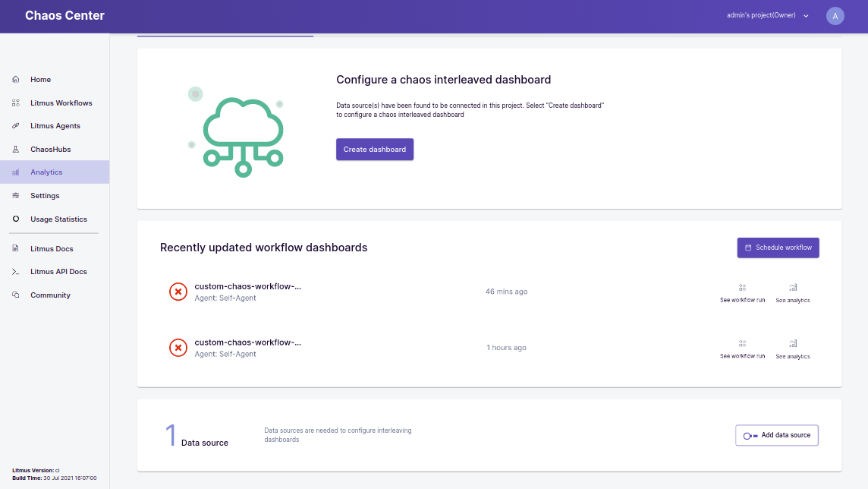The height and width of the screenshot is (489, 868).
Task: Click the Add data source button
Action: pyautogui.click(x=776, y=435)
